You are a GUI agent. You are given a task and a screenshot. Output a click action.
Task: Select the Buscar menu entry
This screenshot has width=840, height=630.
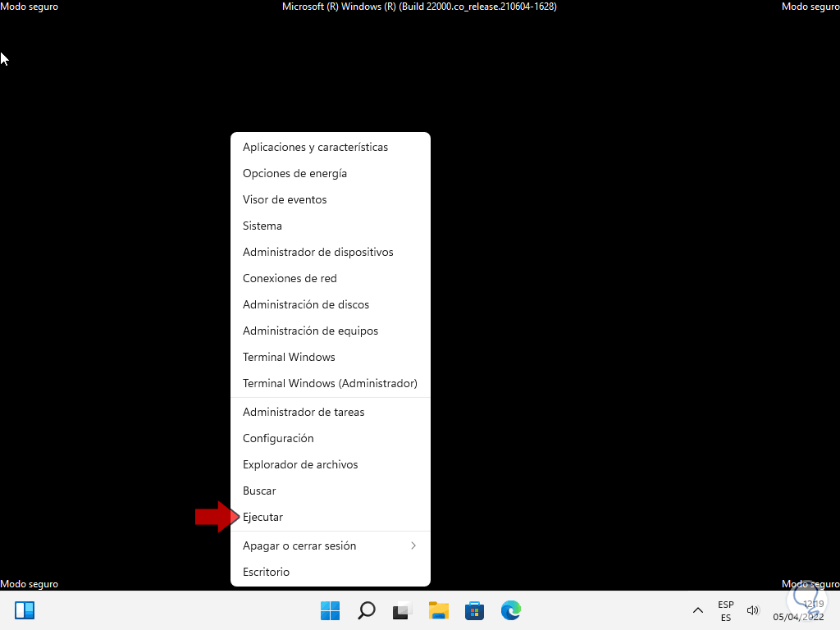pyautogui.click(x=331, y=491)
